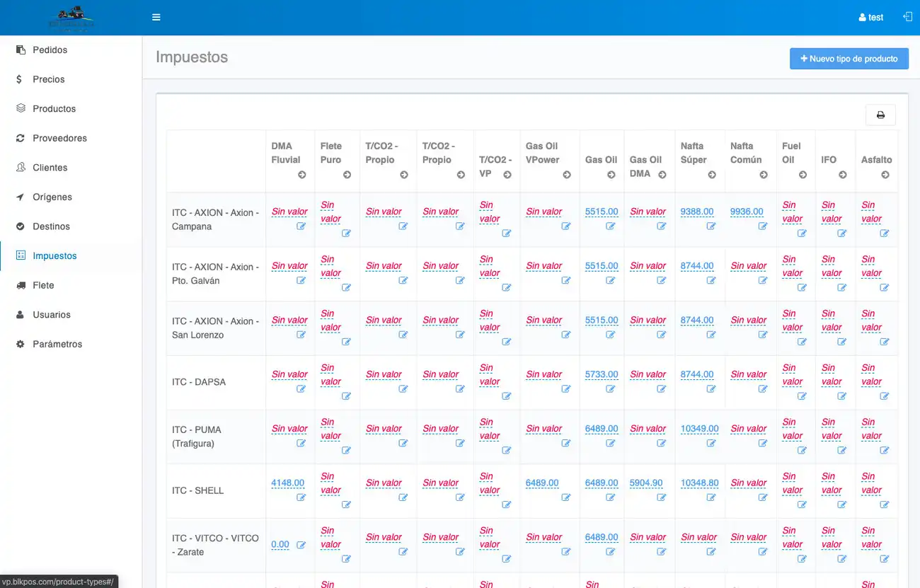Click Sin valor Gas Oil DMA in DAPSA row
The image size is (920, 588).
click(648, 374)
